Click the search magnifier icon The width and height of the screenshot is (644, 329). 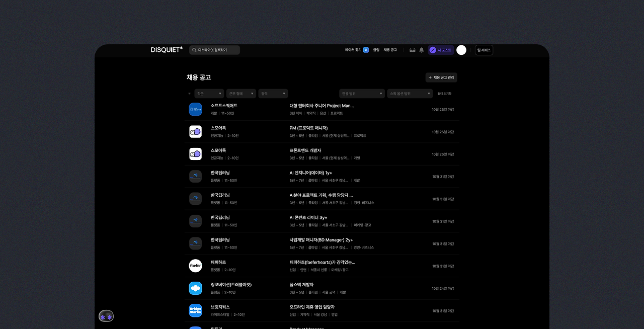tap(194, 50)
